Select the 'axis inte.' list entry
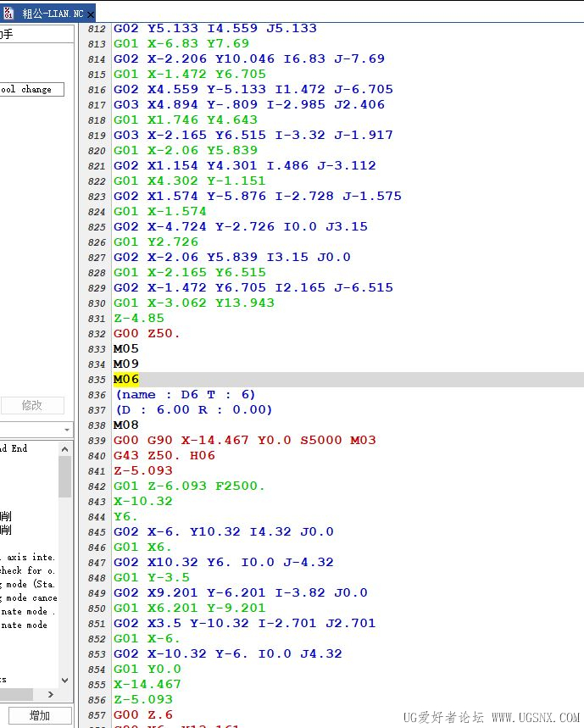Viewport: 584px width, 728px height. 30,557
